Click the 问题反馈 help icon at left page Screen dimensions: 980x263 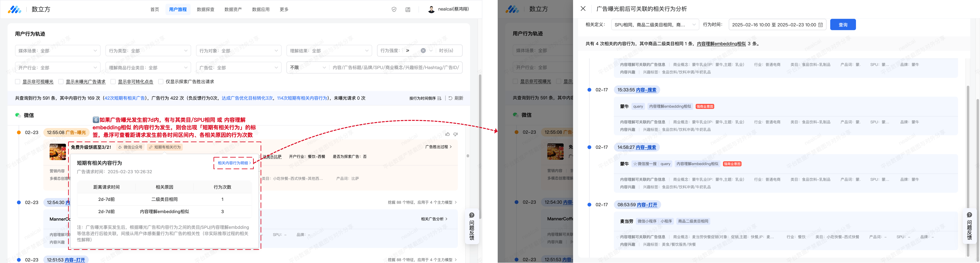point(472,215)
